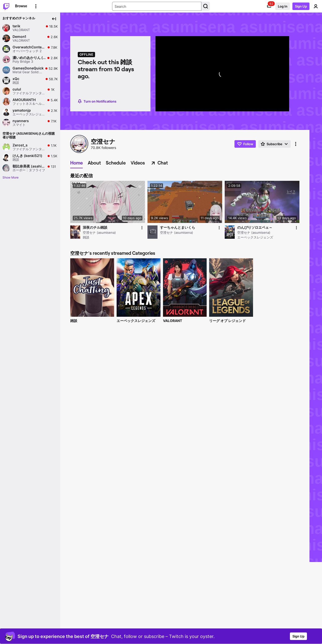Open options for 深夜のチル雑談 video
The image size is (322, 644).
click(x=142, y=228)
